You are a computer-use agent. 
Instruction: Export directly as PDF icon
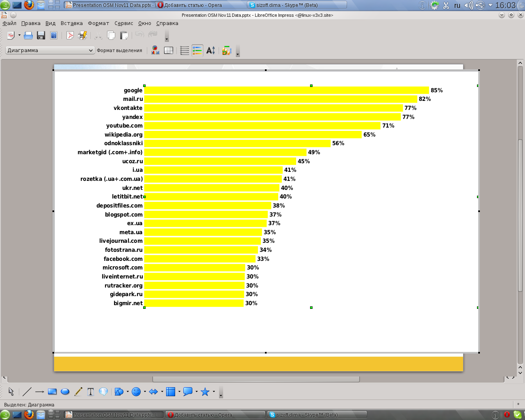(70, 36)
